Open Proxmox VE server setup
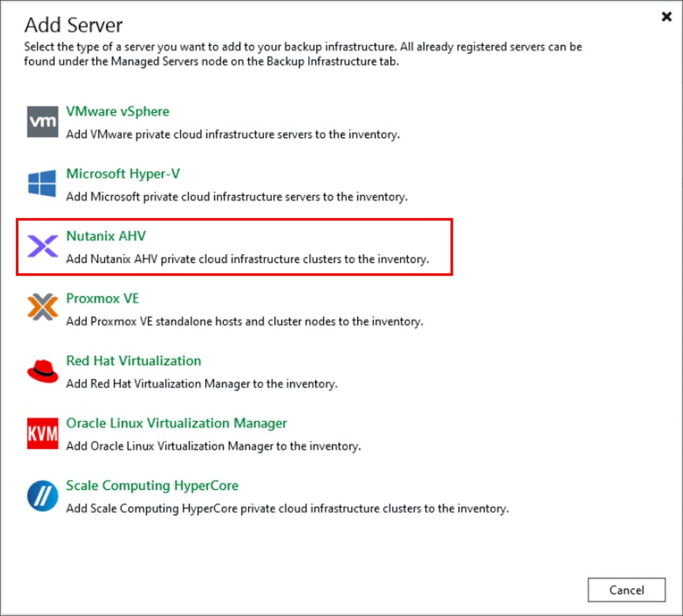This screenshot has width=683, height=616. tap(102, 299)
